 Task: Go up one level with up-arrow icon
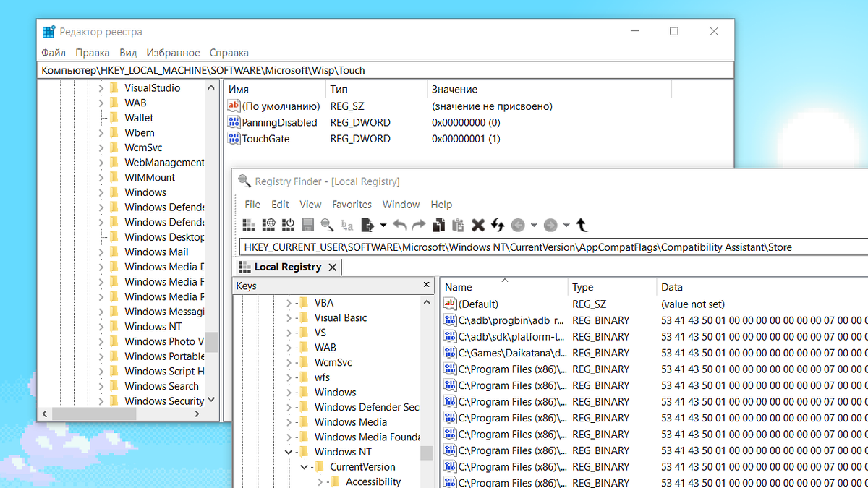pyautogui.click(x=582, y=226)
